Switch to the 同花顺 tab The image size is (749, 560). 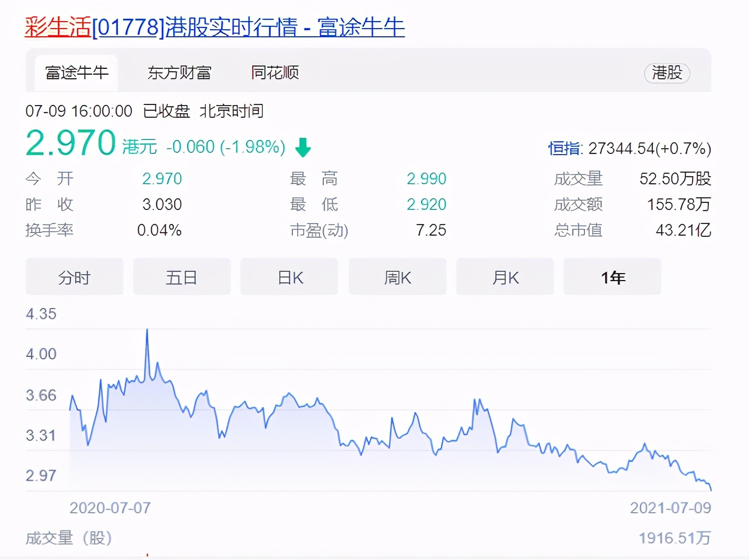click(x=273, y=73)
